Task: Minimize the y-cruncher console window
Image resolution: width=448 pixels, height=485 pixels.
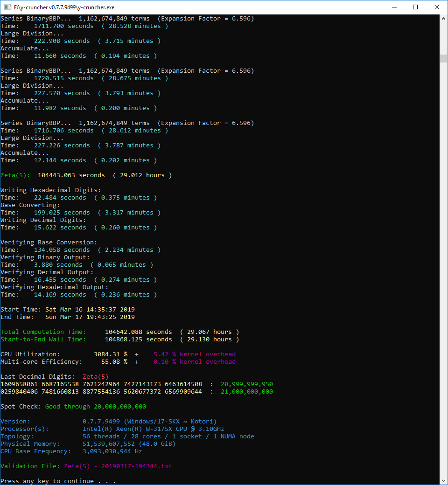Action: point(394,7)
